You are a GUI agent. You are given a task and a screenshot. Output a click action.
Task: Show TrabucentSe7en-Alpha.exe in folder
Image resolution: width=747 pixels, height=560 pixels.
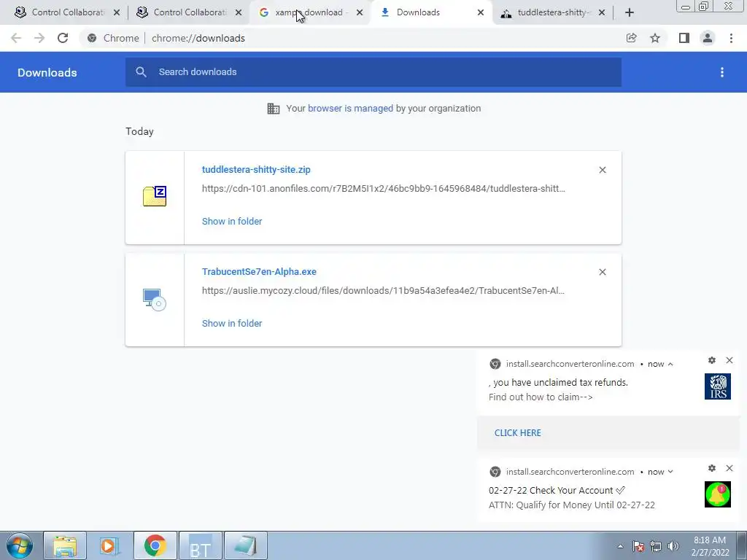(x=232, y=323)
